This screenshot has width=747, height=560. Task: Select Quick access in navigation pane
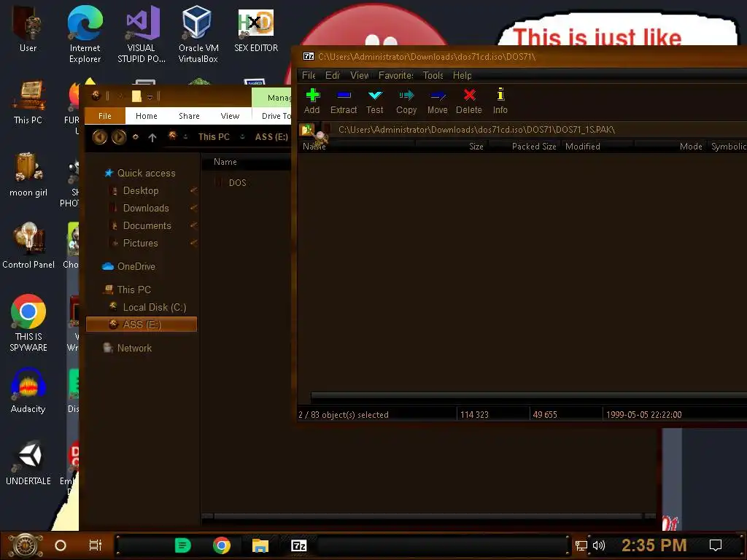coord(146,174)
